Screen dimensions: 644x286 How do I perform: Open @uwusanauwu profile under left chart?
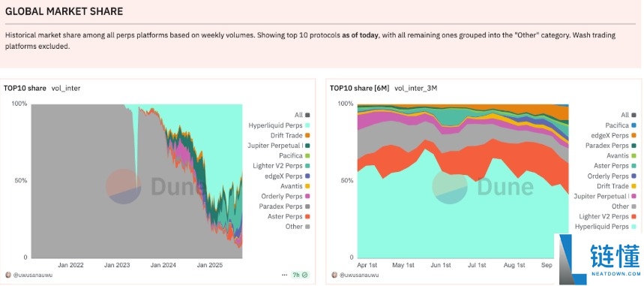(x=32, y=275)
